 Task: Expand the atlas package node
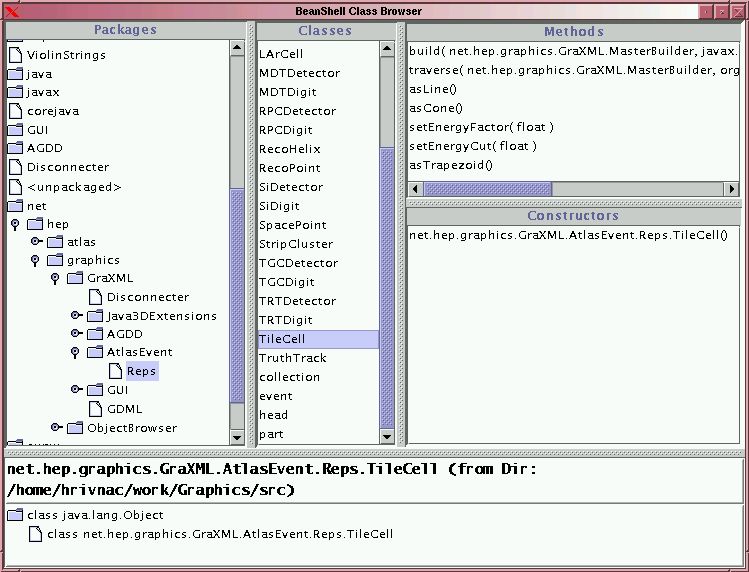(x=36, y=241)
